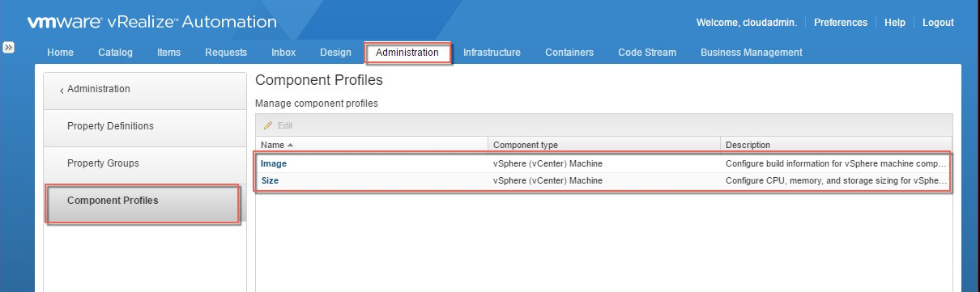Open the Inbox tab
Viewport: 980px width, 292px height.
click(283, 53)
